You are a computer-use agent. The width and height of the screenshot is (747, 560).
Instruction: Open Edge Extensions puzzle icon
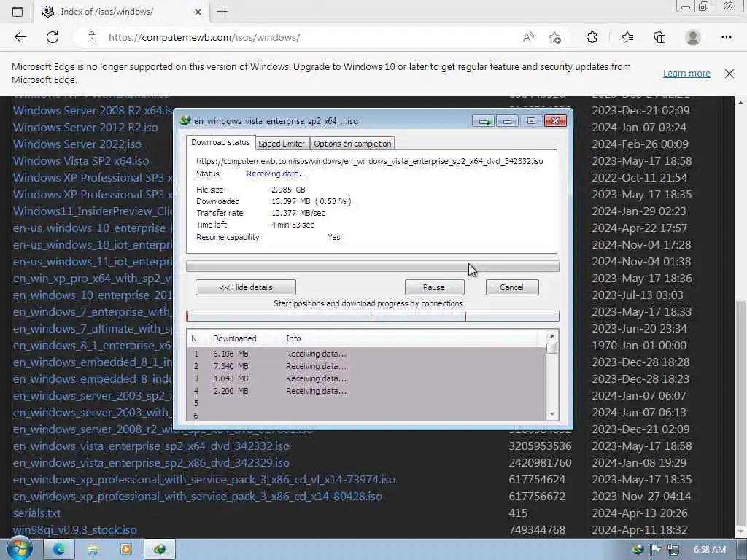point(592,37)
